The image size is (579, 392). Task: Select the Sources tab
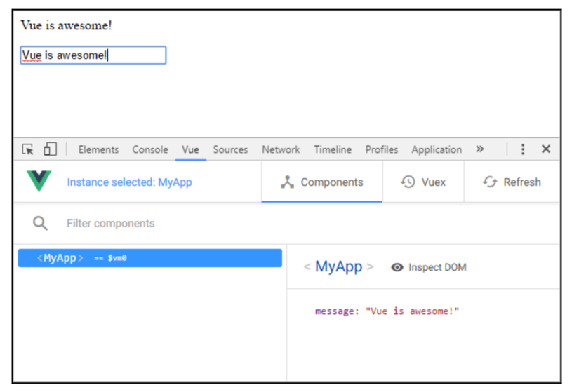click(x=230, y=149)
